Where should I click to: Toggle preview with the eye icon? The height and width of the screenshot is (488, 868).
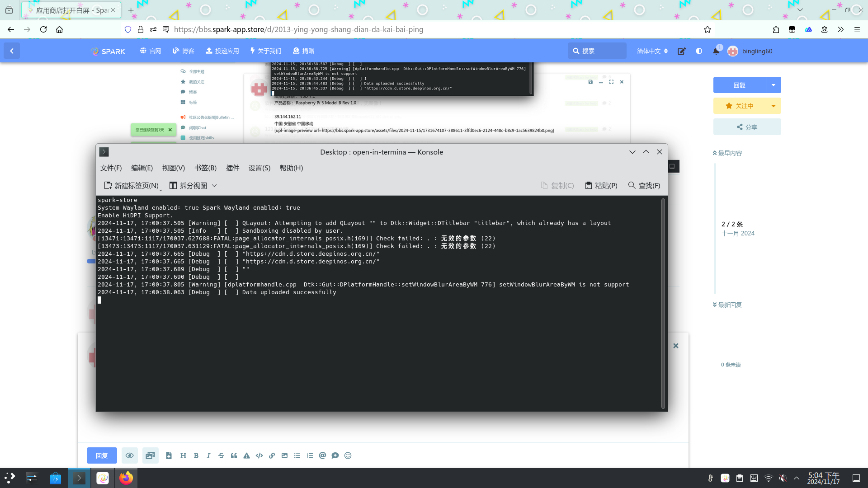tap(129, 455)
